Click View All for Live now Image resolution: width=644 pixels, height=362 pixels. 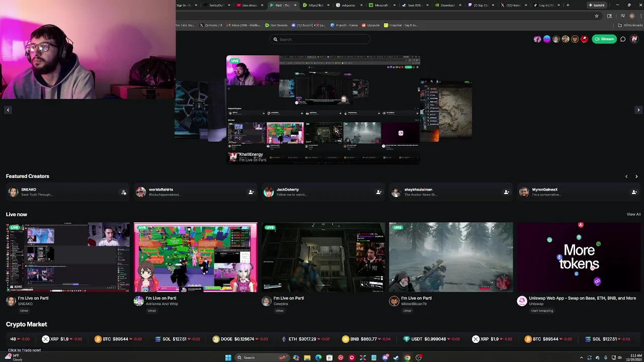click(633, 214)
